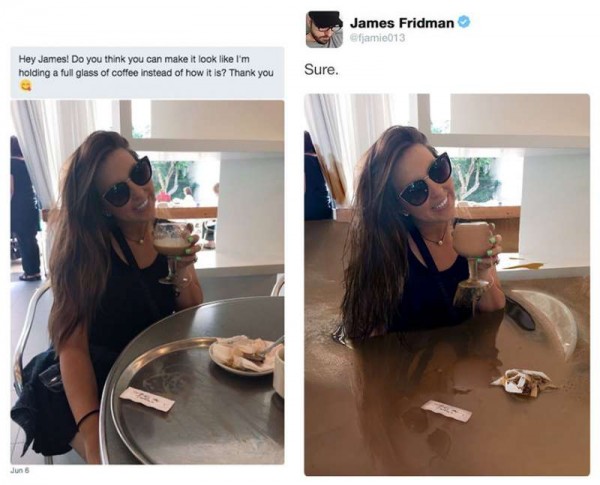Screen dimensions: 600x485
Task: Click the sunglasses in the edited photo
Action: click(425, 179)
